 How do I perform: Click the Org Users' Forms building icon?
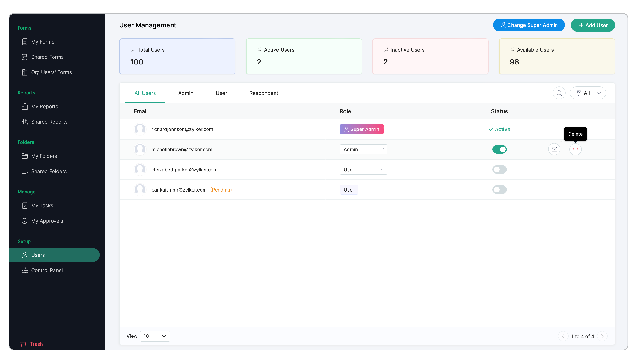point(25,72)
